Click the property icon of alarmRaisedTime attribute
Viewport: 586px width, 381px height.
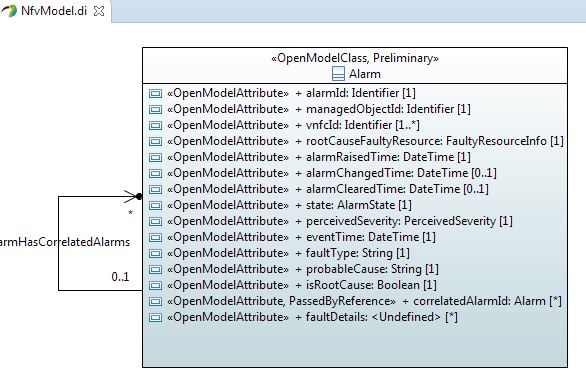(155, 157)
